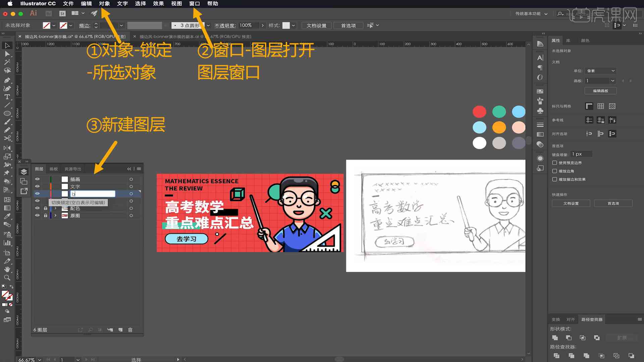Expand the 原图 layer group
The width and height of the screenshot is (644, 362).
55,215
